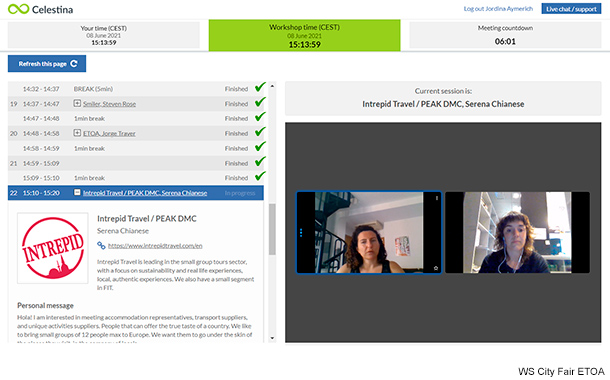Image resolution: width=610 pixels, height=380 pixels.
Task: Click Refresh this page button
Action: [x=47, y=63]
